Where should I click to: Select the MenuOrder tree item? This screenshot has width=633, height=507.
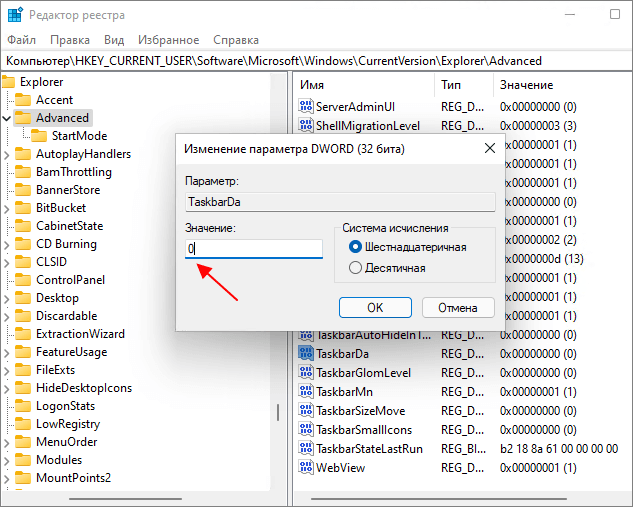(67, 442)
